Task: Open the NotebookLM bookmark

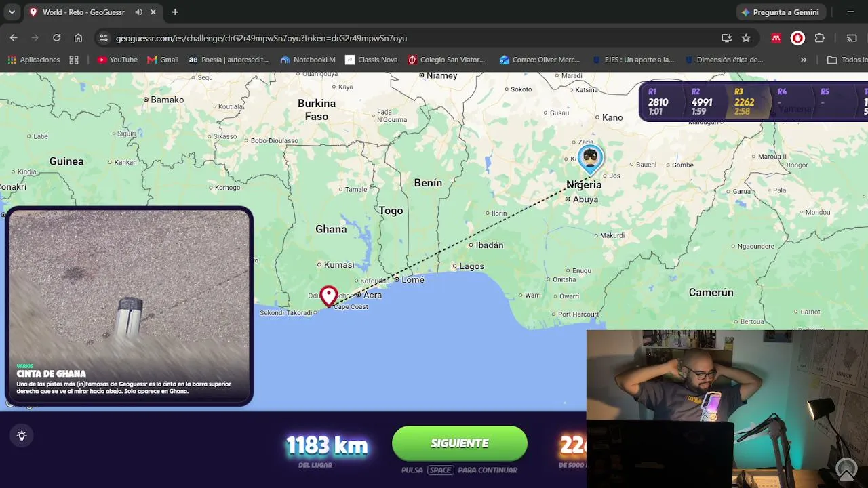Action: (308, 60)
